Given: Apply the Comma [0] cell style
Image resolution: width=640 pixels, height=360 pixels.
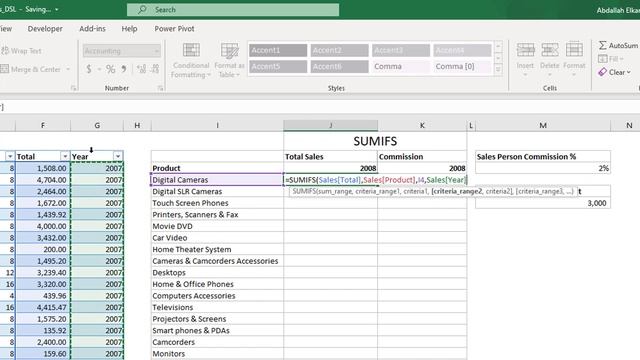Looking at the screenshot, I should pos(462,67).
